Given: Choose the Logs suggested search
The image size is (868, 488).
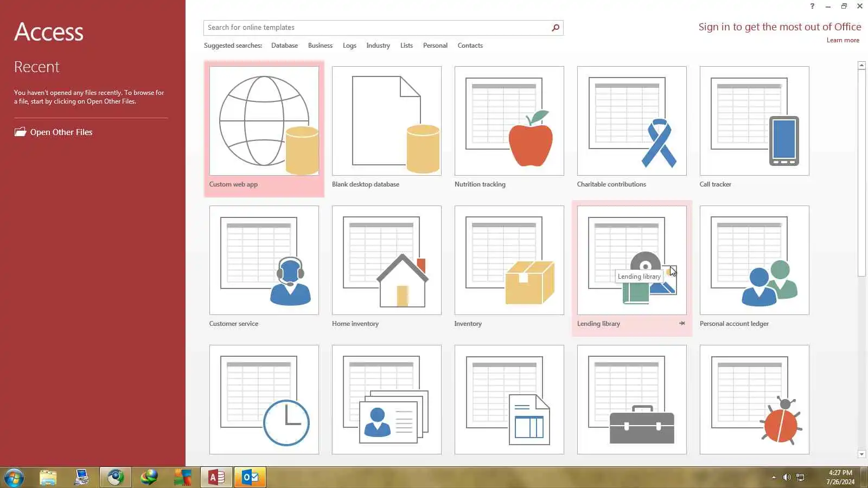Looking at the screenshot, I should click(x=349, y=46).
